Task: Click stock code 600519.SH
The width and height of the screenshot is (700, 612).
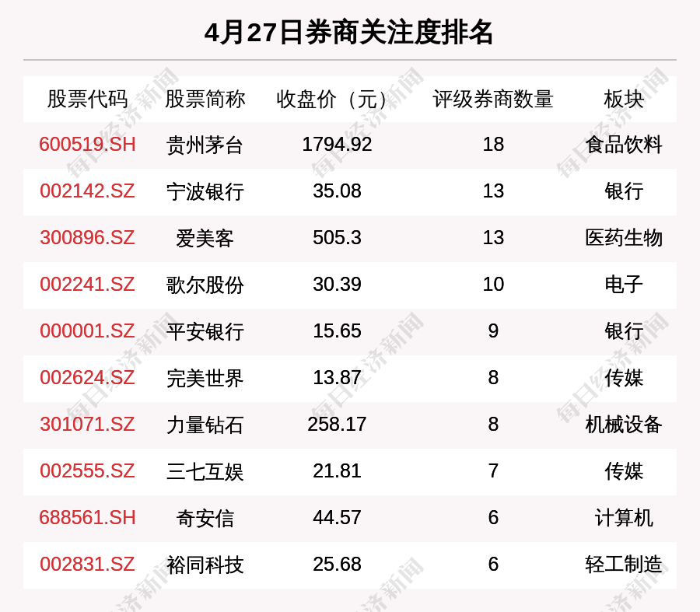Action: (x=87, y=145)
